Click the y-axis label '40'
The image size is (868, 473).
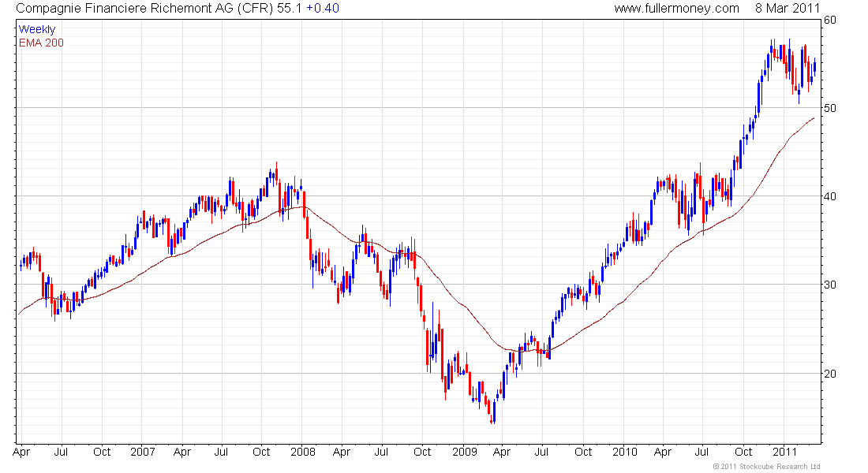(830, 196)
